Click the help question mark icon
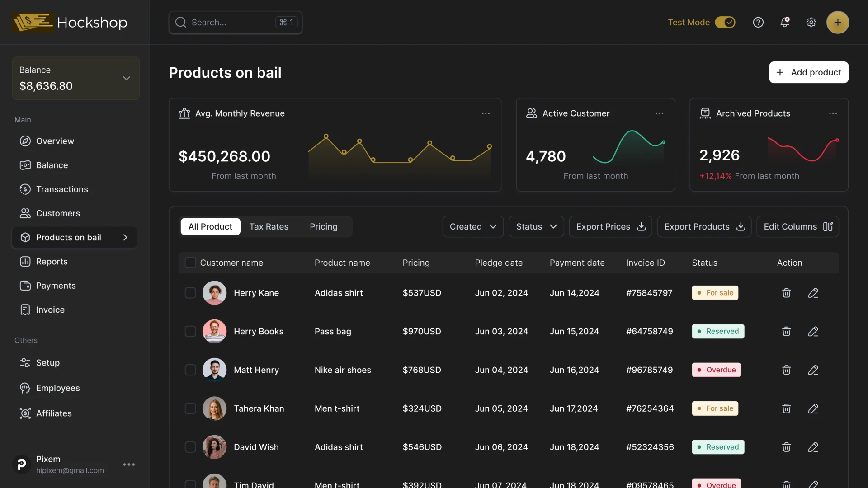This screenshot has width=868, height=488. 758,22
